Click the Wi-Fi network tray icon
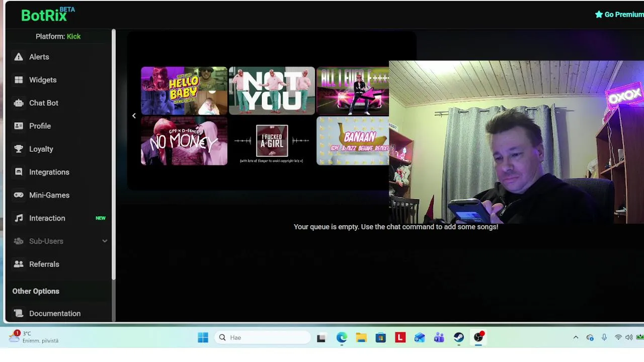This screenshot has height=362, width=644. (618, 337)
